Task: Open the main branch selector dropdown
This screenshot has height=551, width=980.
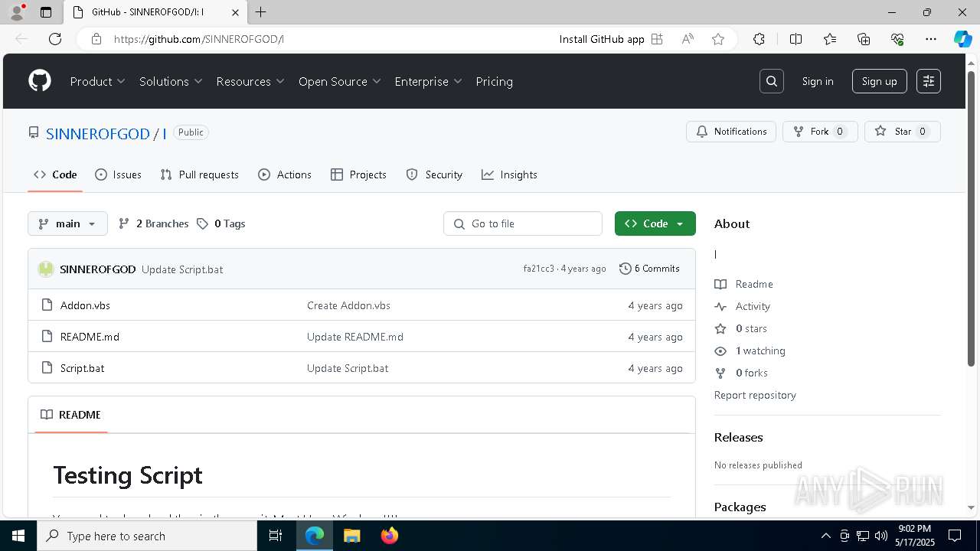Action: pyautogui.click(x=67, y=223)
